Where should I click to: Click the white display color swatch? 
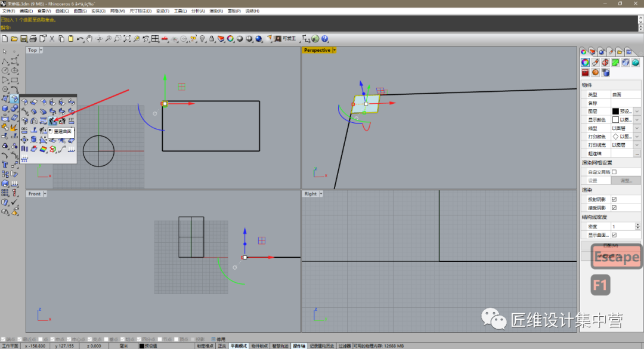pos(615,120)
